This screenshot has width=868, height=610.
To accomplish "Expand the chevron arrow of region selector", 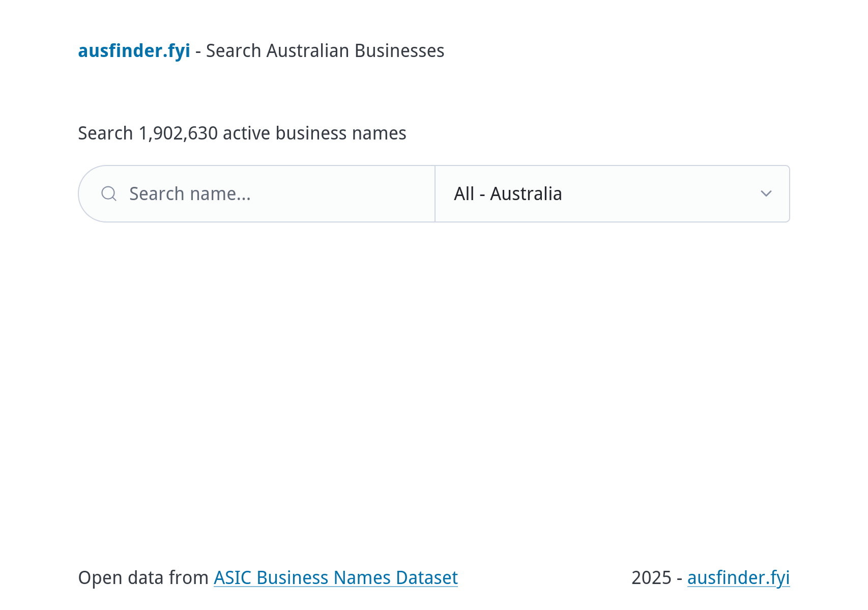I will (766, 193).
